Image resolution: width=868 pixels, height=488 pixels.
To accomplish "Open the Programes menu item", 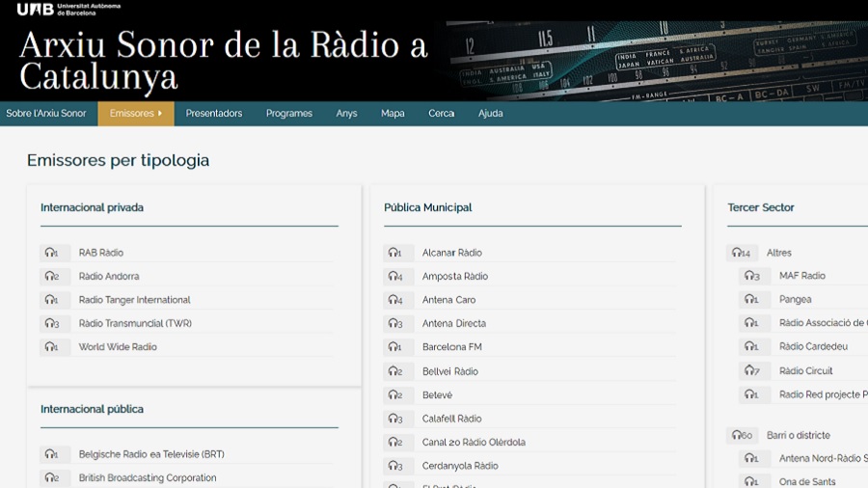I will click(289, 114).
